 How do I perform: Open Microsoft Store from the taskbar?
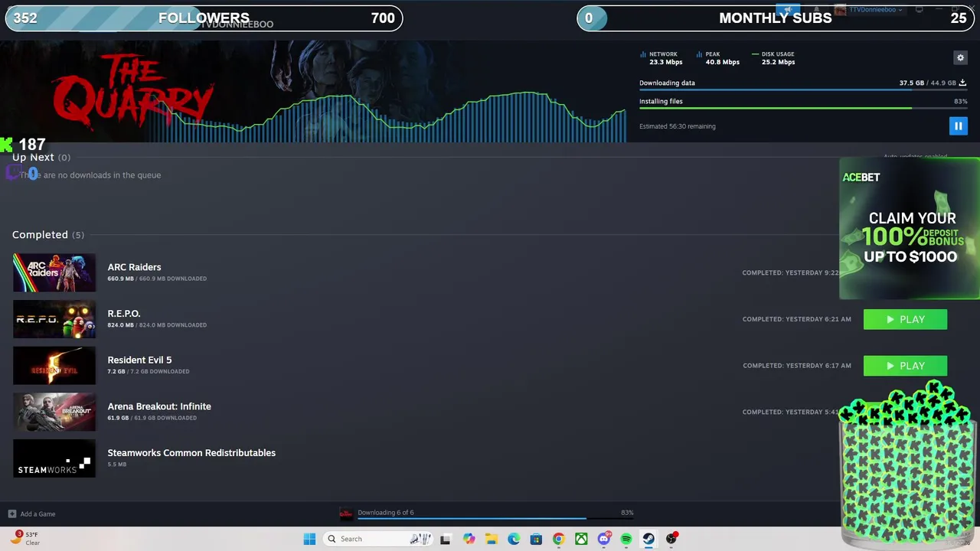pyautogui.click(x=536, y=539)
